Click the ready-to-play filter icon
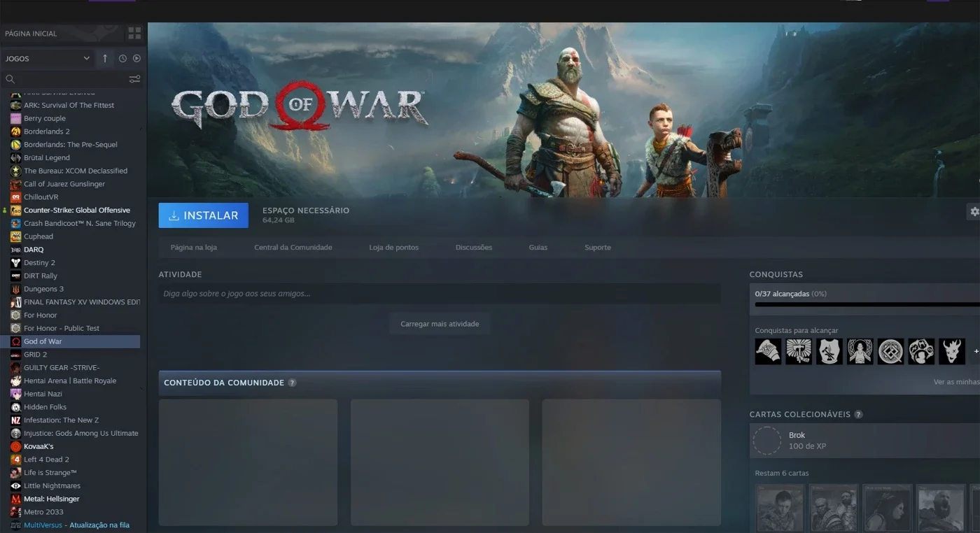This screenshot has width=980, height=533. pyautogui.click(x=136, y=59)
